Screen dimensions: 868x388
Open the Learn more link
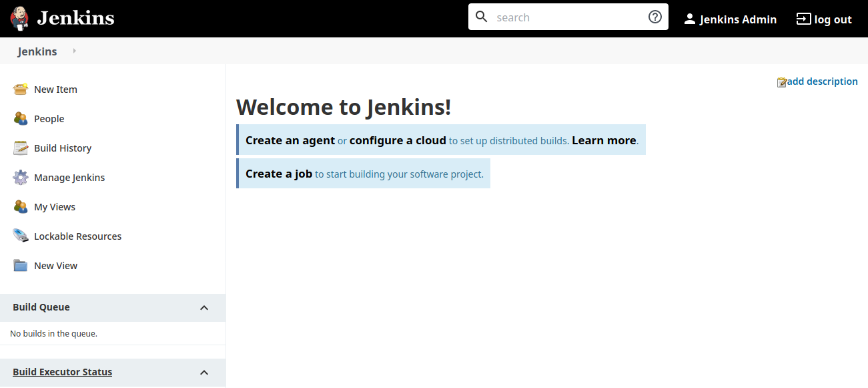point(604,140)
